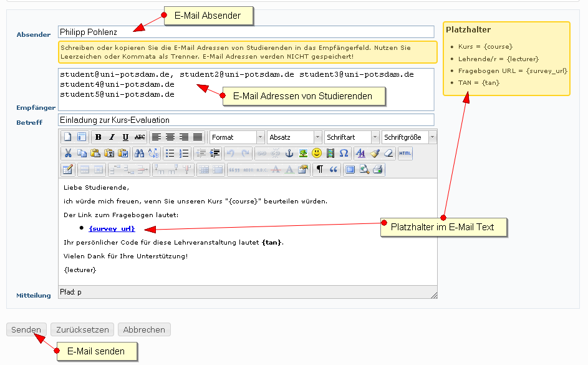This screenshot has width=588, height=365.
Task: Toggle bold formatting in the editor
Action: (99, 137)
